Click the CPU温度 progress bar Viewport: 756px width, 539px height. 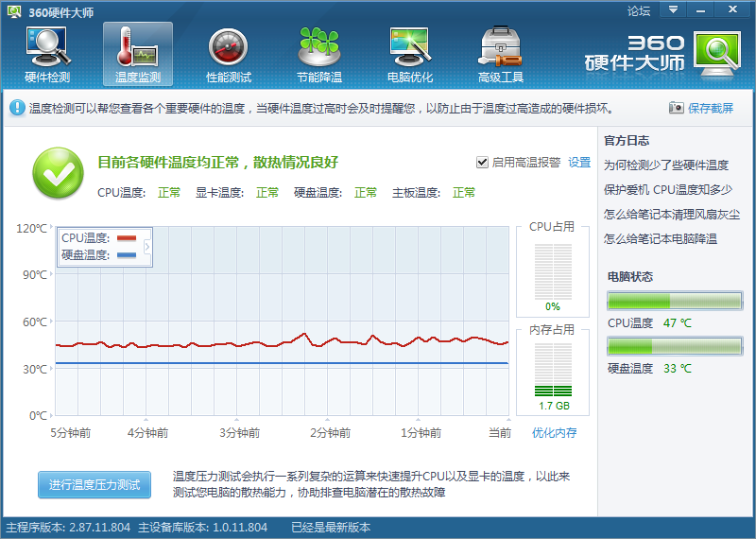(x=674, y=301)
